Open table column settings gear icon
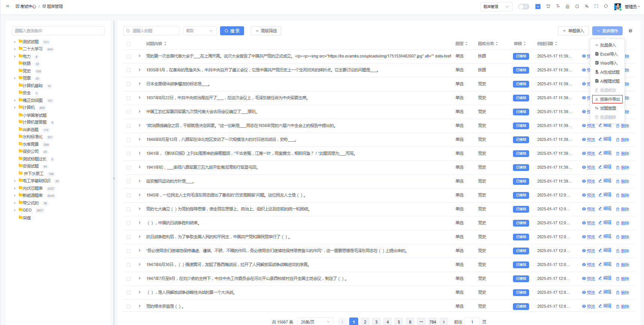644x325 pixels. 630,31
